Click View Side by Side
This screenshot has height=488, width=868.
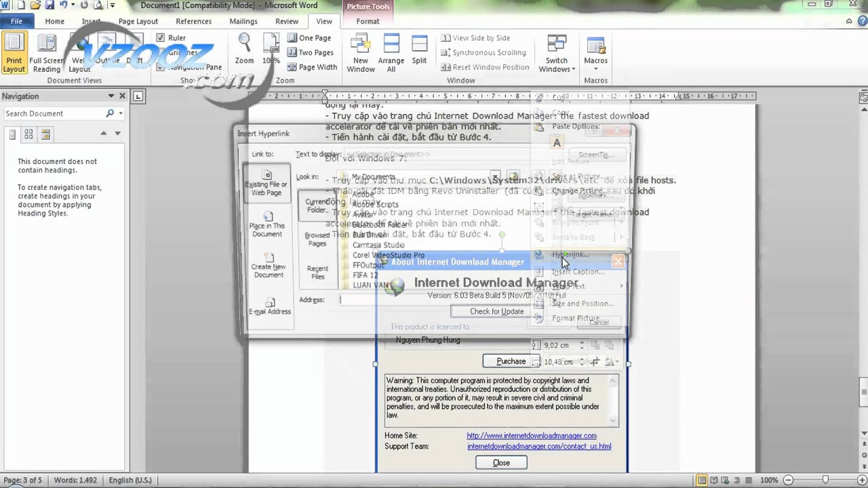click(x=475, y=38)
